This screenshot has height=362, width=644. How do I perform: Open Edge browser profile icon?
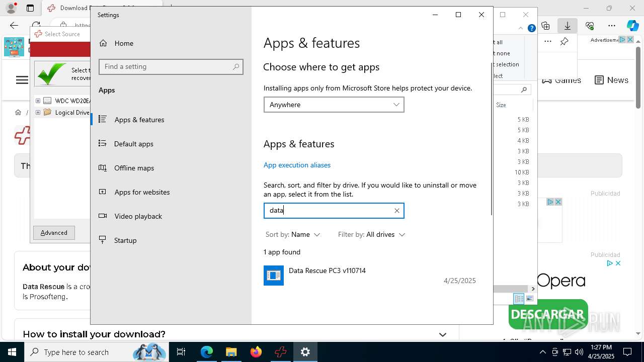point(11,8)
